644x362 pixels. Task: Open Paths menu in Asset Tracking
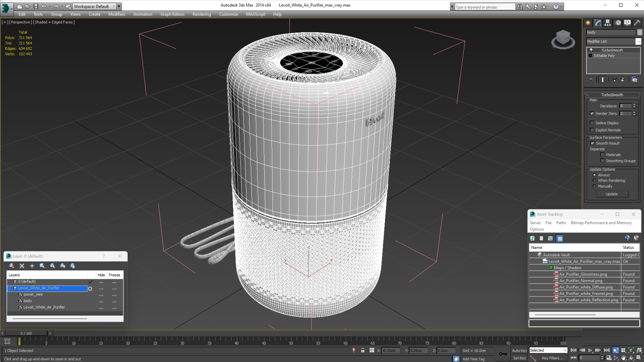pos(561,223)
